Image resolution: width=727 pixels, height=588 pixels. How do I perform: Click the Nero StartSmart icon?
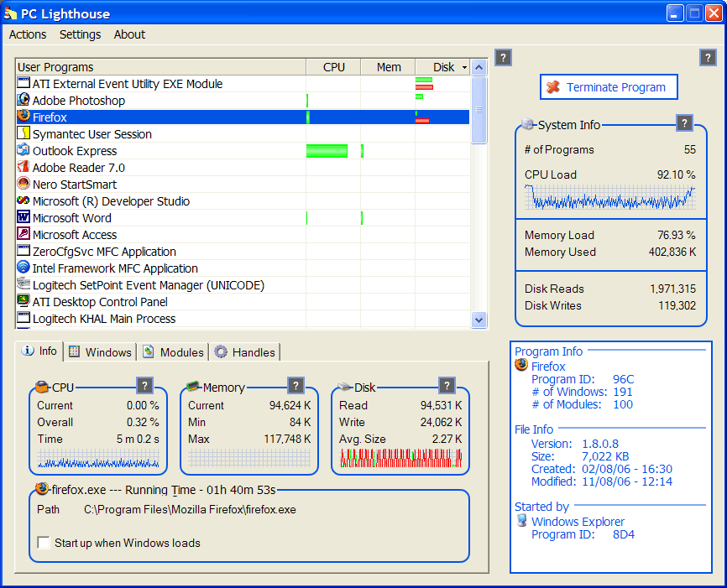[x=24, y=184]
